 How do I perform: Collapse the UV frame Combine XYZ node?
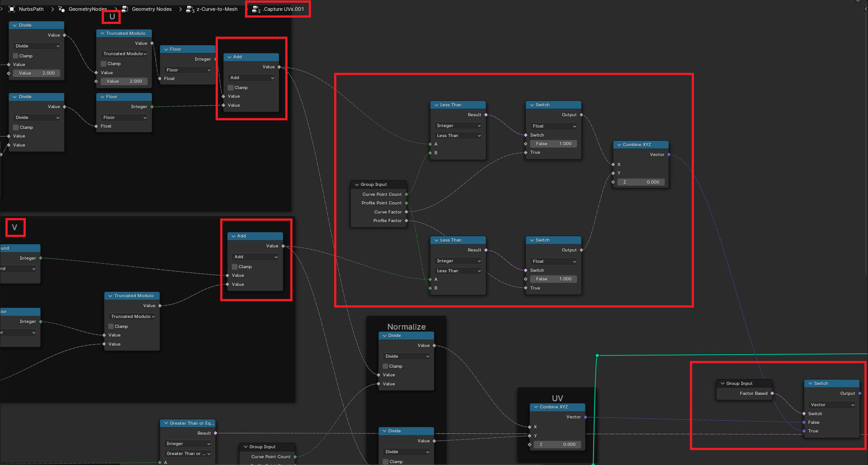click(x=536, y=407)
